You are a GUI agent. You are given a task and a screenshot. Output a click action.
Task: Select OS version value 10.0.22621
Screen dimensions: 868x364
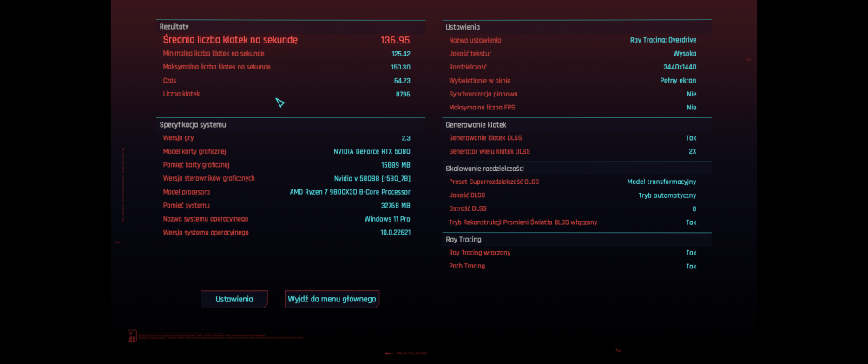coord(395,232)
